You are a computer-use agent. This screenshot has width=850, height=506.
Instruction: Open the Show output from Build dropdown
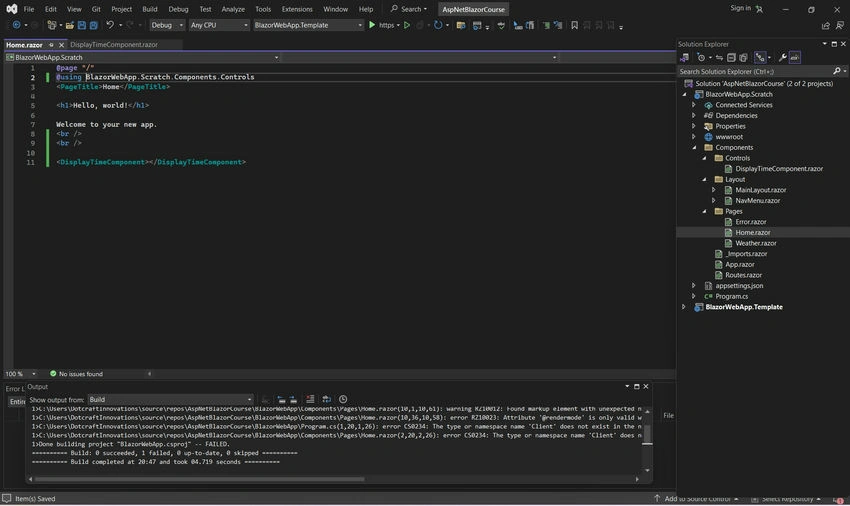(x=170, y=399)
